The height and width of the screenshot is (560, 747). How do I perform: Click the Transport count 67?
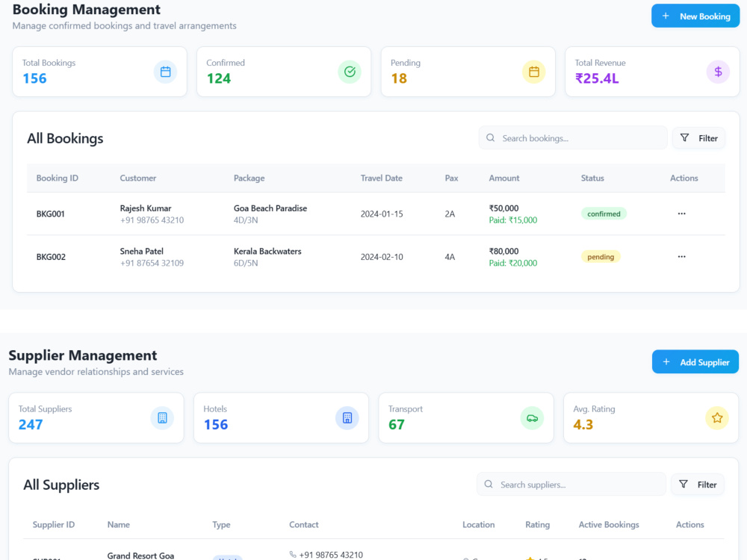[397, 424]
